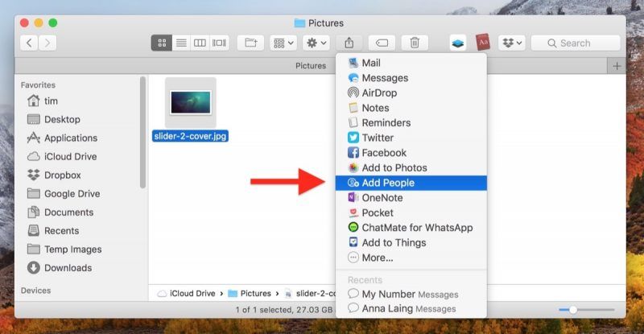Screen dimensions: 644x334
Task: Open the Arrange items dropdown
Action: (x=283, y=43)
